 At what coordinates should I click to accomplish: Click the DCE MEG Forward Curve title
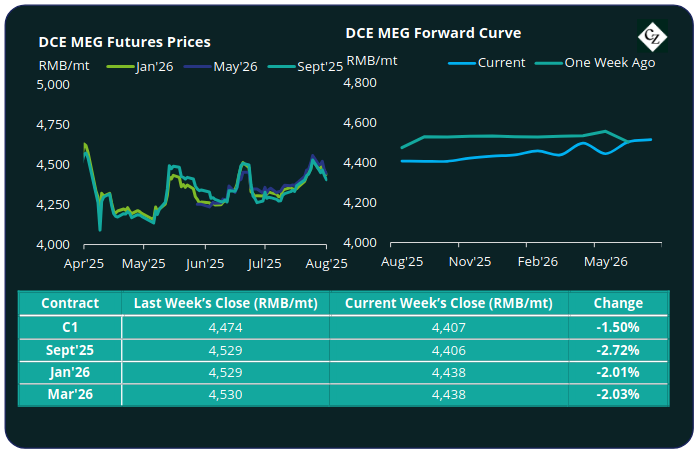click(x=433, y=32)
